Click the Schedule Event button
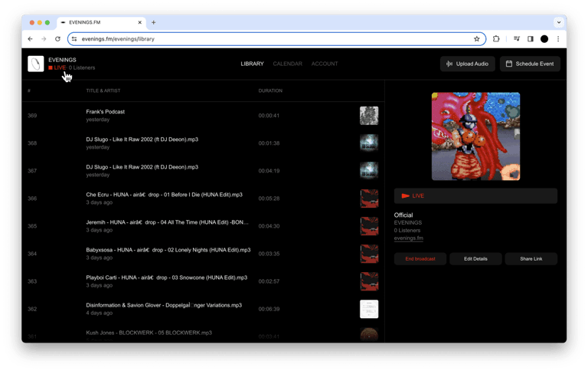Viewport: 588px width, 371px height. click(x=530, y=64)
